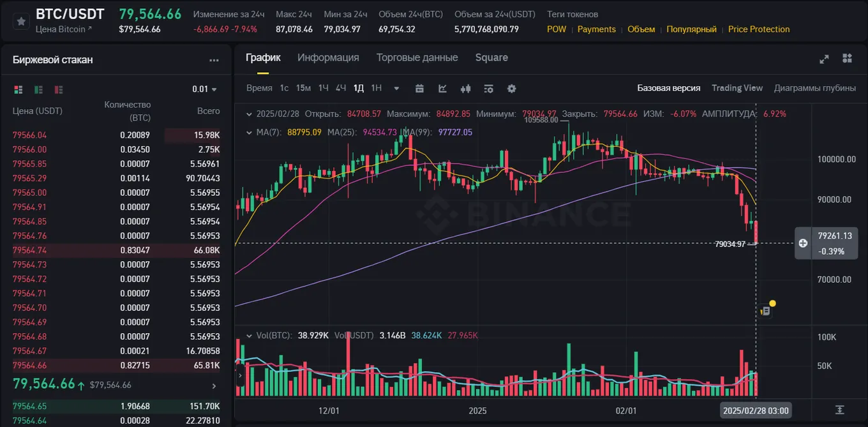
Task: Open chart settings gear icon
Action: pyautogui.click(x=511, y=88)
